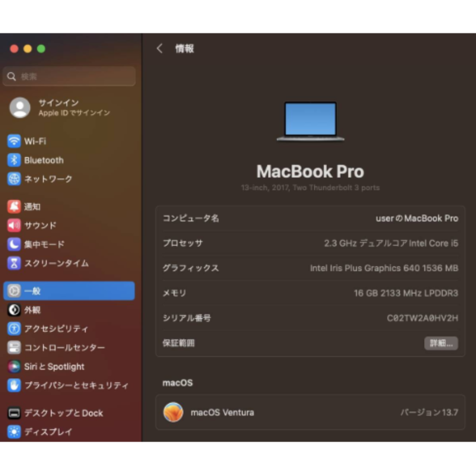
Task: Click サインイン to sign in with Apple ID
Action: (59, 103)
